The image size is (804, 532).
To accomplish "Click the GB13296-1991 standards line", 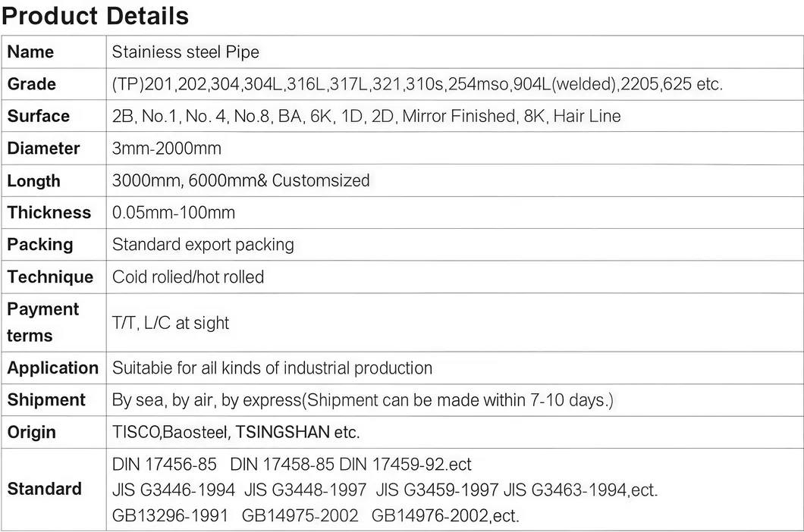I will tap(316, 515).
